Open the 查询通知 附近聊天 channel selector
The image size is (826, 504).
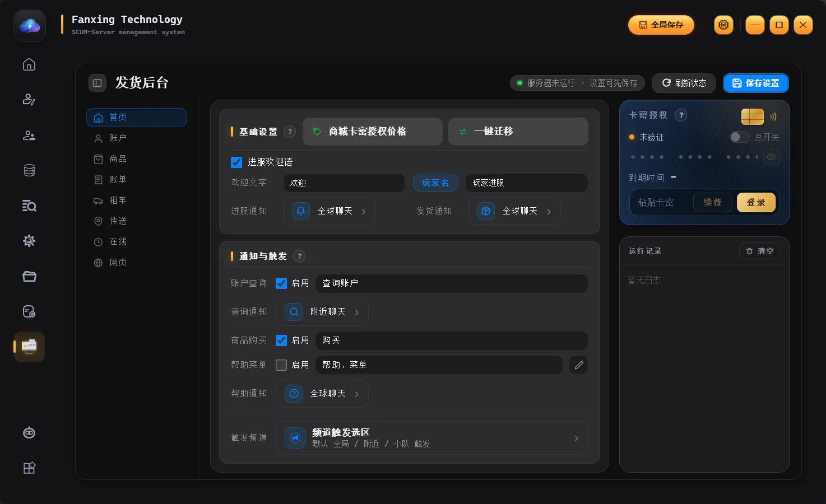coord(322,312)
